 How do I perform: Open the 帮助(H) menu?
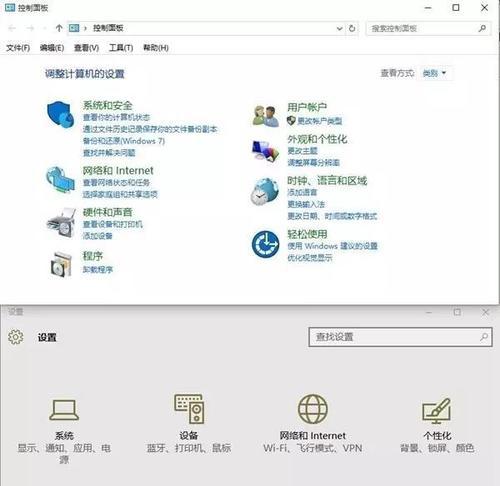[x=156, y=48]
